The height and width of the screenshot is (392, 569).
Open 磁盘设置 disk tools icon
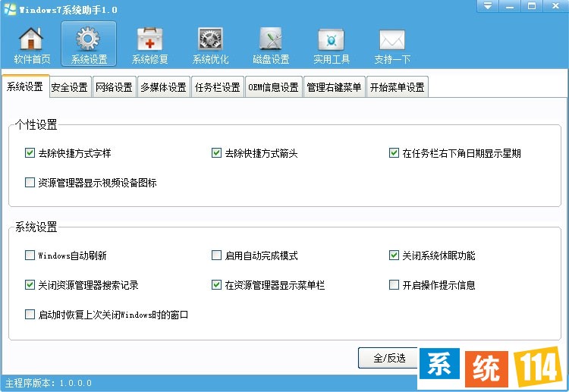271,44
